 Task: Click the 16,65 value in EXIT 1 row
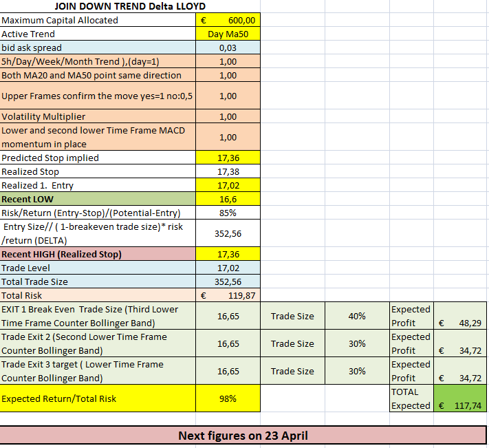point(228,316)
